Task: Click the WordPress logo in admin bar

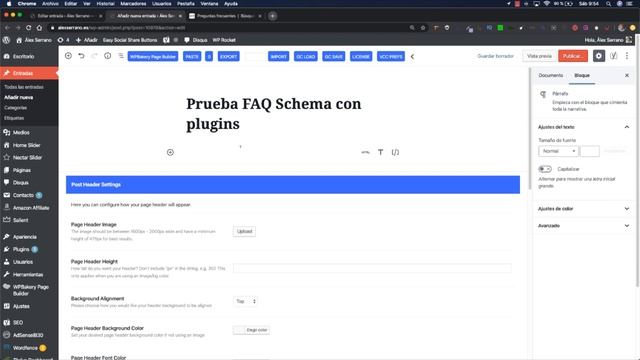Action: (6, 40)
